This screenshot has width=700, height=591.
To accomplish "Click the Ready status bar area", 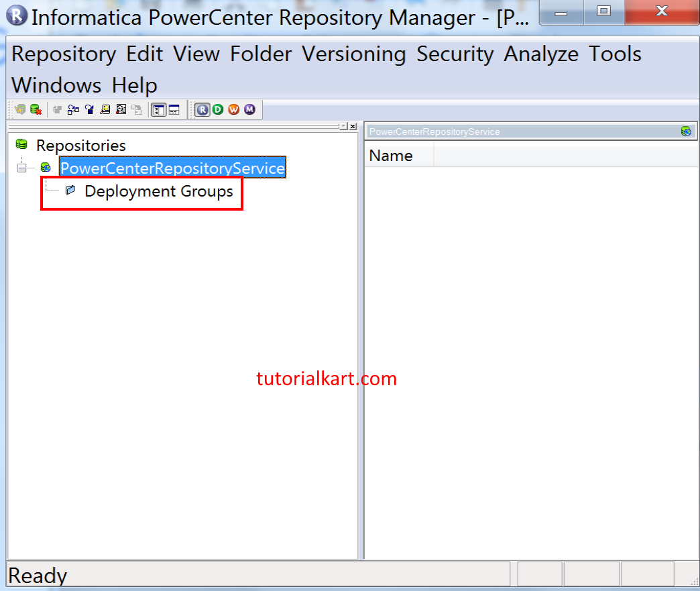I will [x=37, y=575].
